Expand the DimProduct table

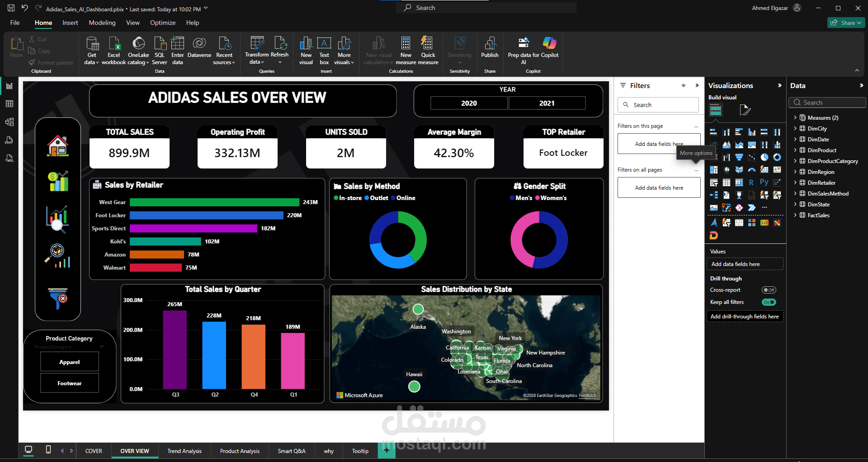pos(795,150)
